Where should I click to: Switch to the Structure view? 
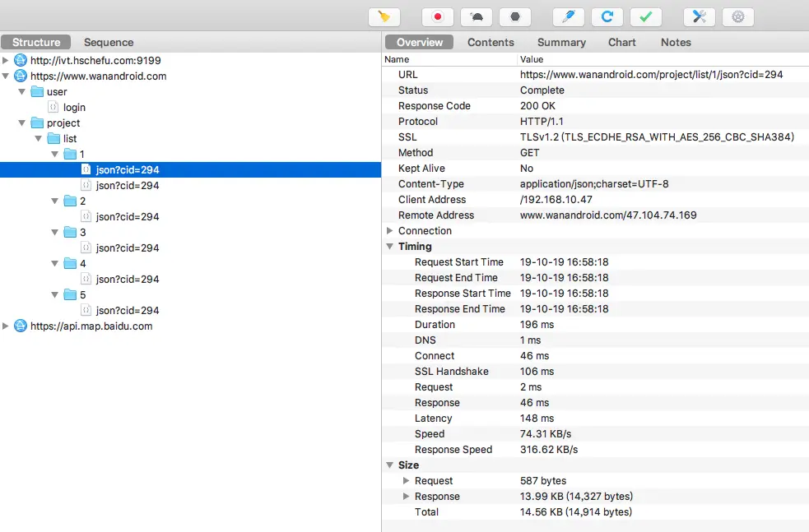(36, 42)
